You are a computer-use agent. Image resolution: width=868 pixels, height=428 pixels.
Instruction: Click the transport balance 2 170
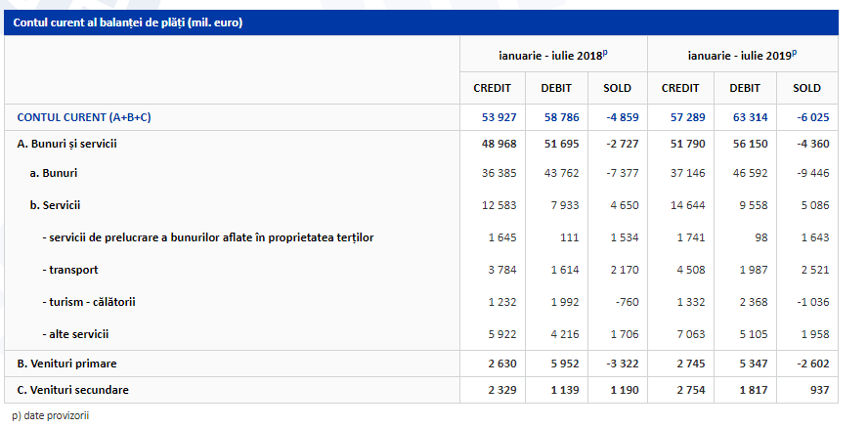coord(624,271)
